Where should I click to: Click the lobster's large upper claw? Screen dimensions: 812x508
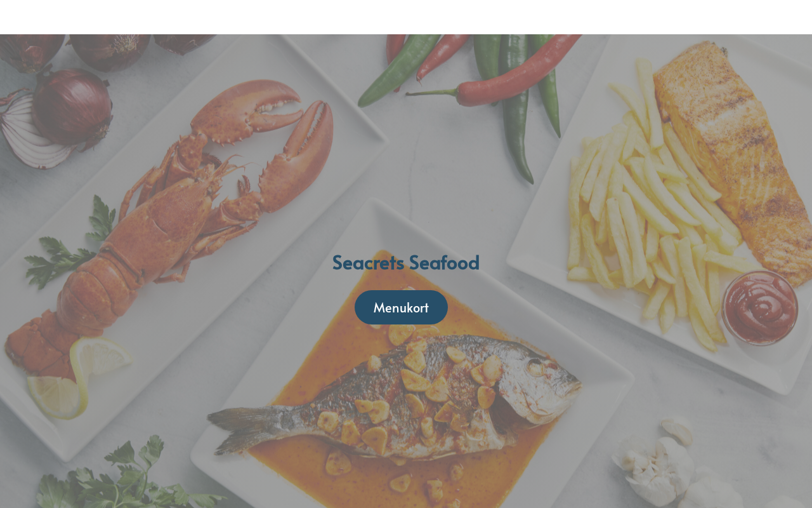[x=247, y=111]
